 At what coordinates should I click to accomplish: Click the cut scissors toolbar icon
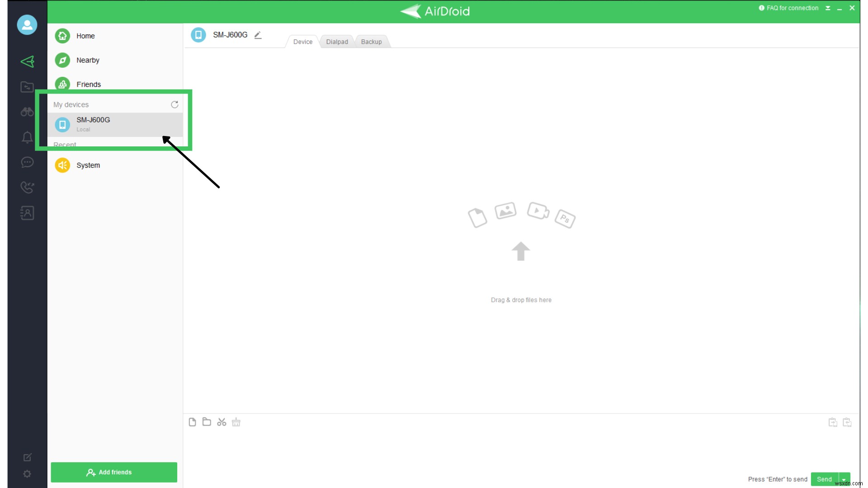pos(221,422)
